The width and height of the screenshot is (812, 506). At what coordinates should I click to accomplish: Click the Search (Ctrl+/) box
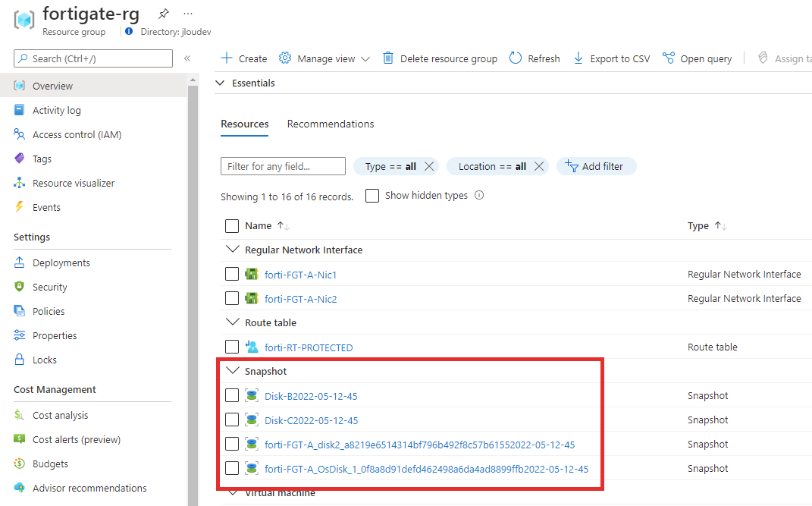(93, 58)
